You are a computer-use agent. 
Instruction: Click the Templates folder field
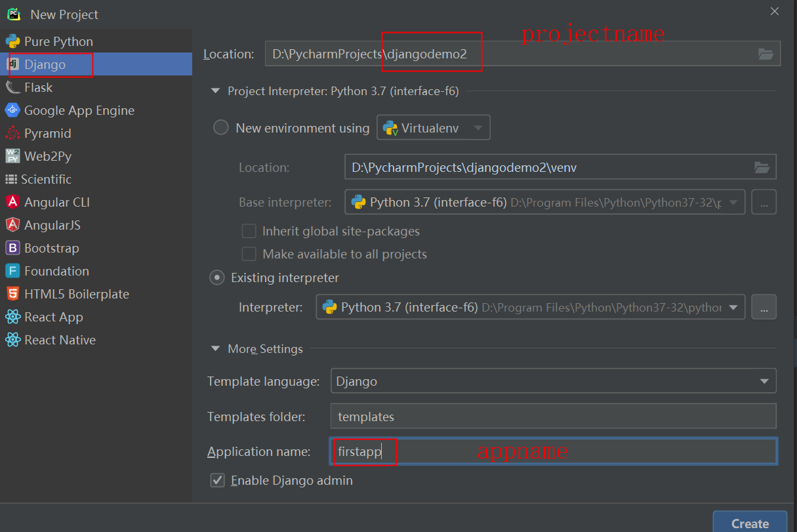click(x=554, y=417)
